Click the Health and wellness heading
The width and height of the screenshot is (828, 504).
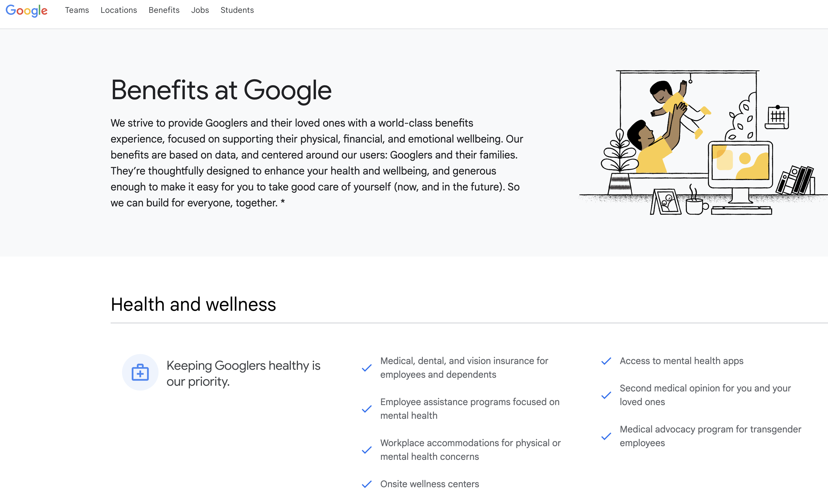coord(193,304)
